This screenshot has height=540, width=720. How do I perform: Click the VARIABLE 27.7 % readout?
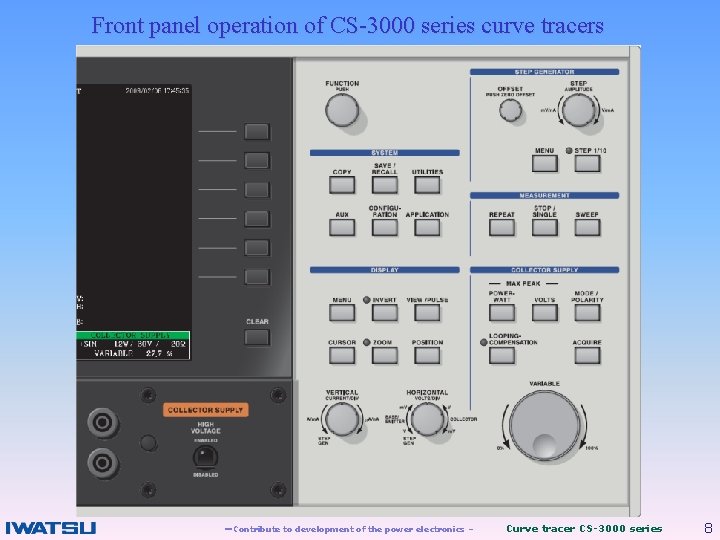[x=133, y=353]
